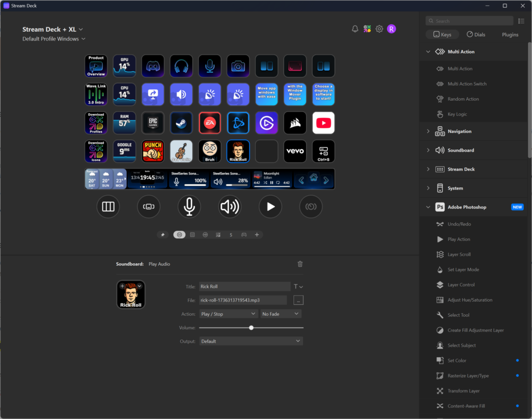The image size is (532, 419).
Task: Expand the Soundboard category
Action: pos(428,150)
